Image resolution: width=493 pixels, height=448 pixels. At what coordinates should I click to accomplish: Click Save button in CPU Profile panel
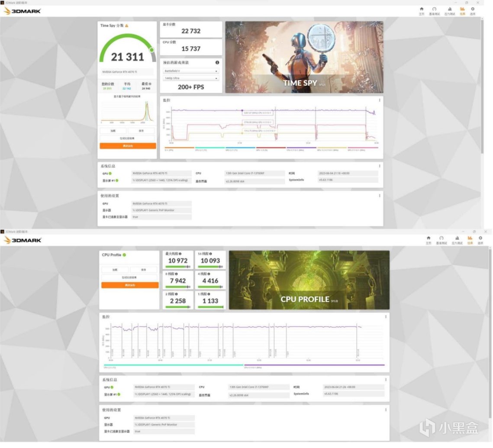(x=144, y=270)
